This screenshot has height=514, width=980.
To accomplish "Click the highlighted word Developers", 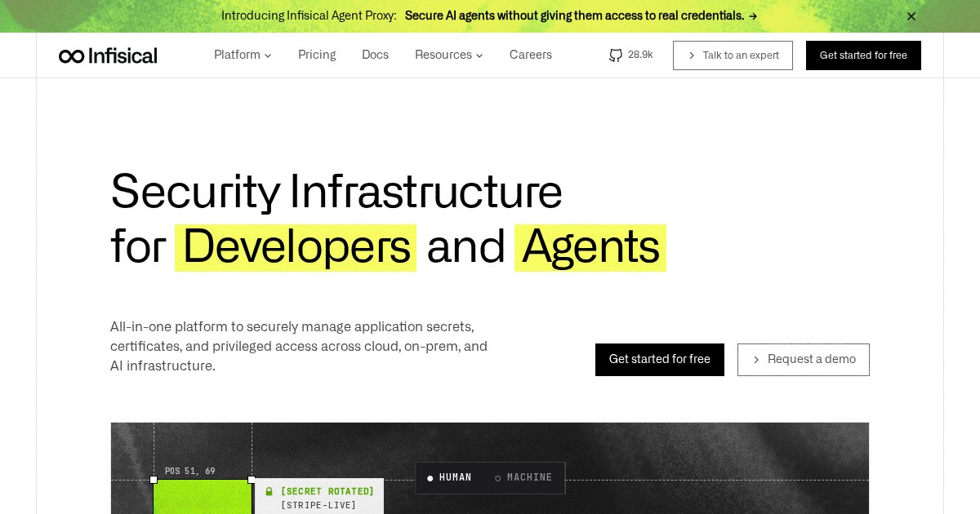I will click(296, 247).
